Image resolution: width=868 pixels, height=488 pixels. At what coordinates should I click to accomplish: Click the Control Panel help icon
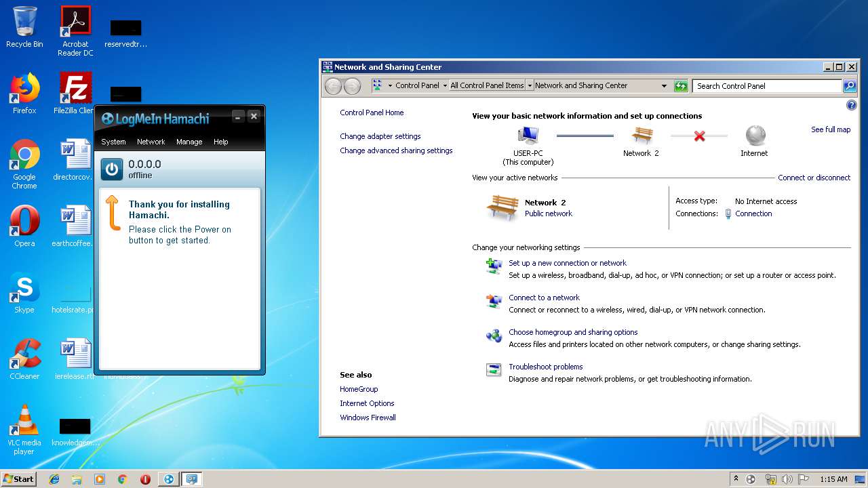coord(852,105)
